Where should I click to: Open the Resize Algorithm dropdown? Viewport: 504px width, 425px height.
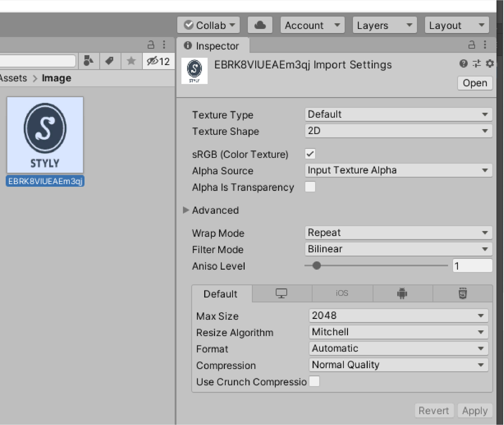[399, 332]
